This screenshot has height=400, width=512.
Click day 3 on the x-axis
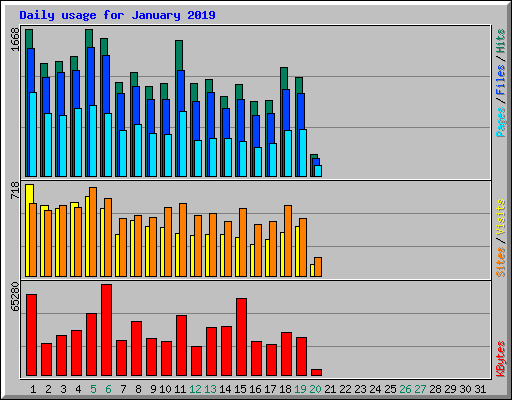coord(63,389)
